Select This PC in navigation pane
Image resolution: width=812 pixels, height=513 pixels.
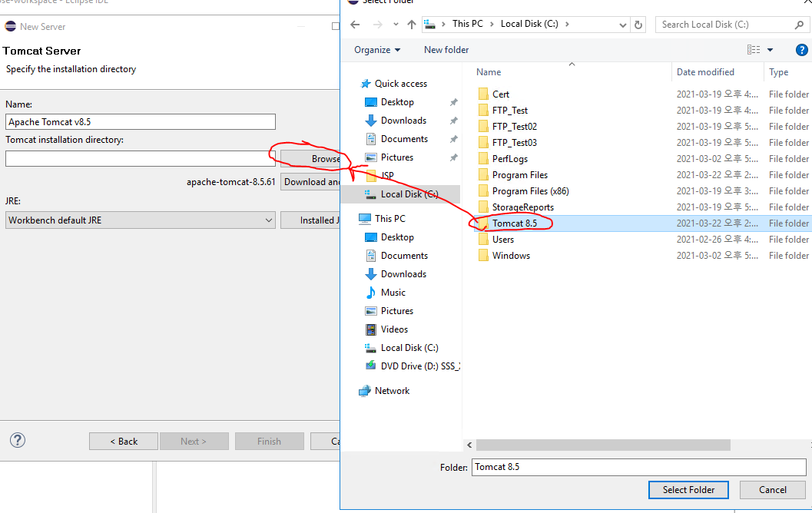[390, 218]
